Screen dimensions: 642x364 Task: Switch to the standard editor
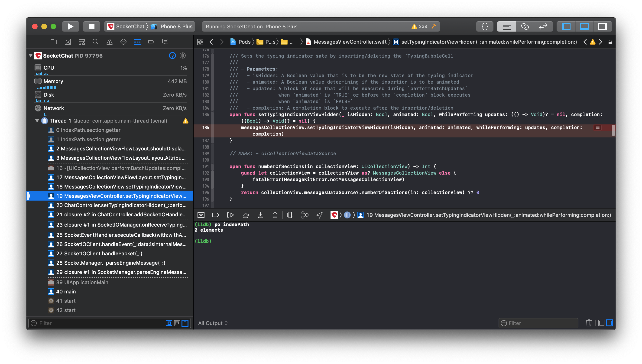(x=506, y=26)
